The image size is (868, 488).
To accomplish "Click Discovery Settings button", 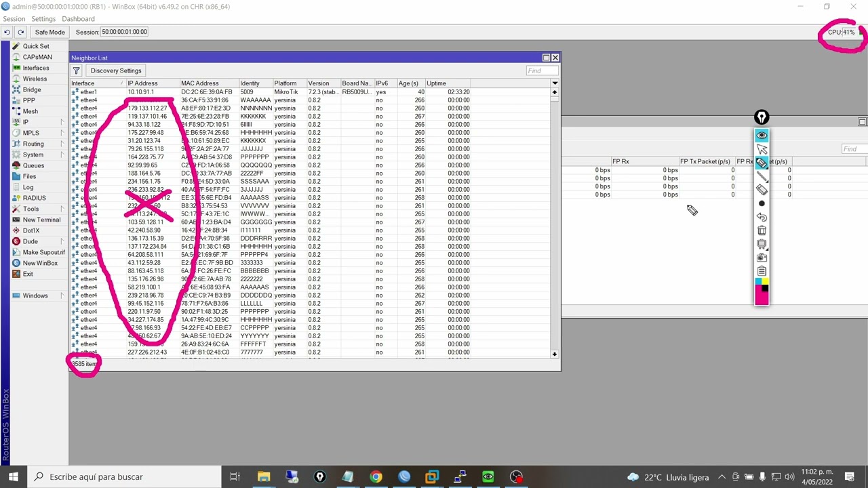I will (116, 70).
